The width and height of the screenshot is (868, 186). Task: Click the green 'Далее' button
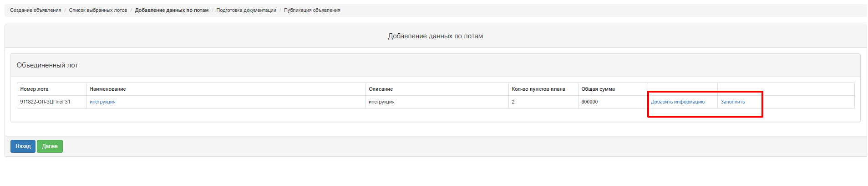coord(50,146)
